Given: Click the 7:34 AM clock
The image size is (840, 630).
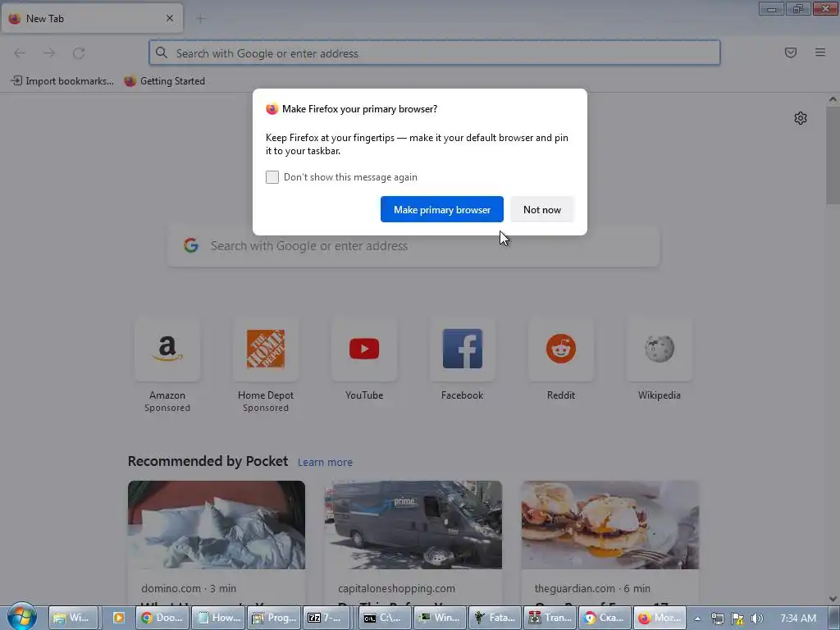Looking at the screenshot, I should point(798,619).
